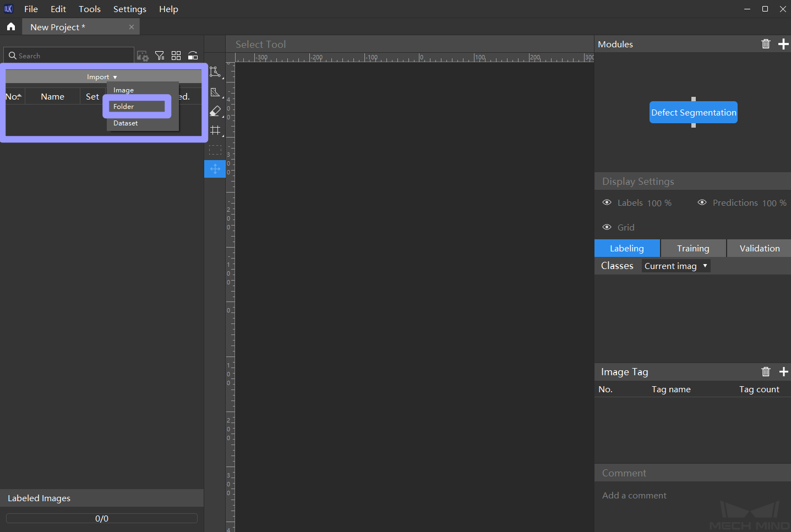Adjust Labels opacity 100 % value
Viewport: 791px width, 532px height.
pyautogui.click(x=659, y=203)
